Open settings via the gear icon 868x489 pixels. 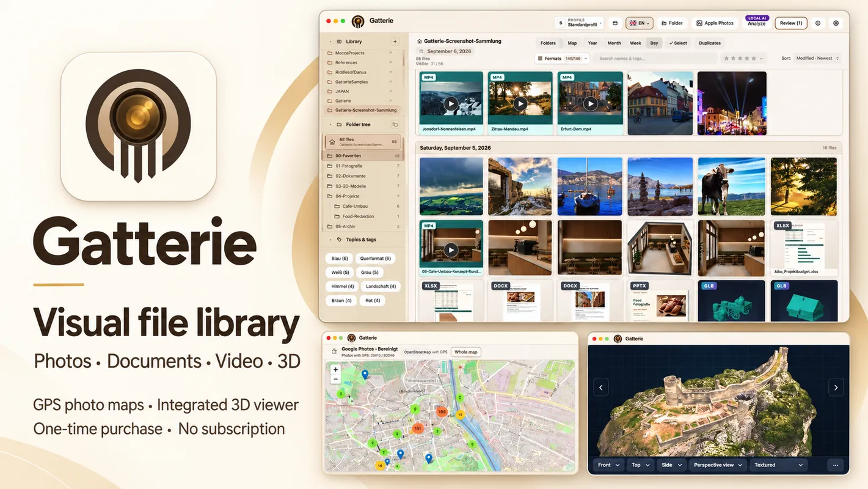point(836,23)
